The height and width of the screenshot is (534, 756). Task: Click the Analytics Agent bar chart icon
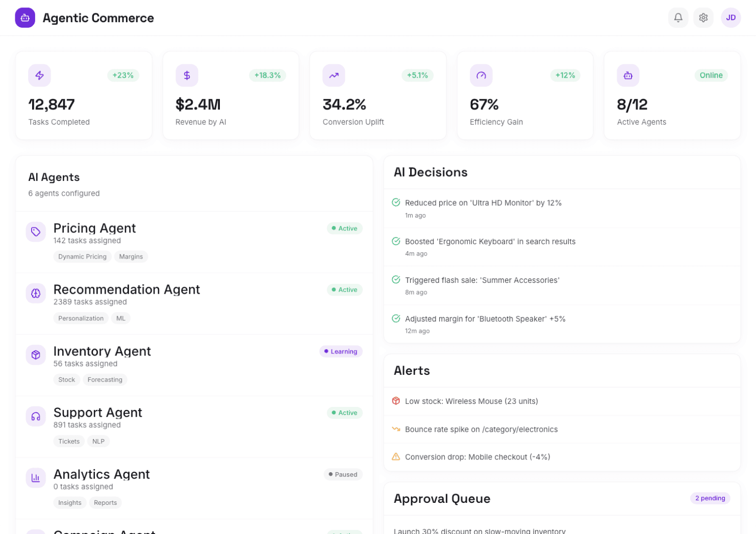click(36, 478)
